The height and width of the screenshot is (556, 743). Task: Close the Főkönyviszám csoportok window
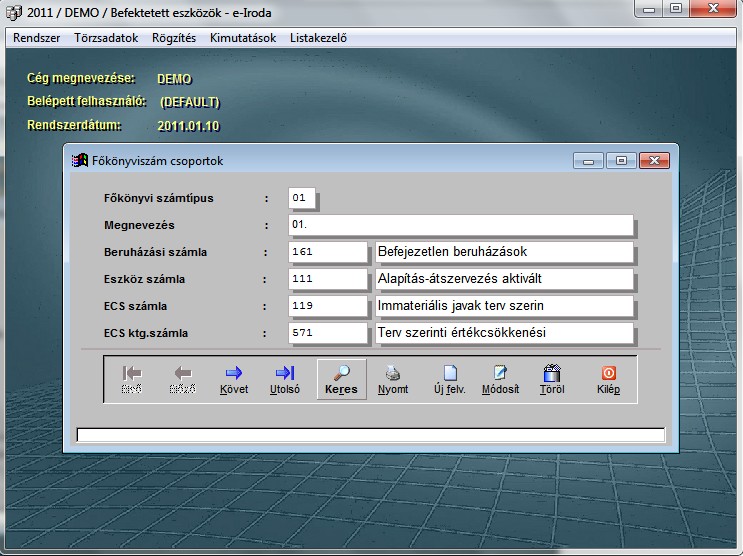click(x=654, y=160)
